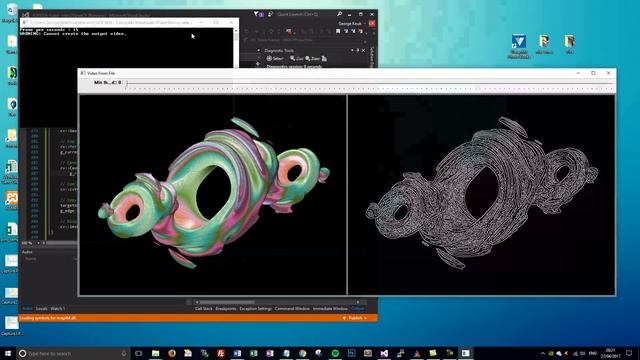This screenshot has height=360, width=640.
Task: Switch to the Locals tab
Action: 41,309
